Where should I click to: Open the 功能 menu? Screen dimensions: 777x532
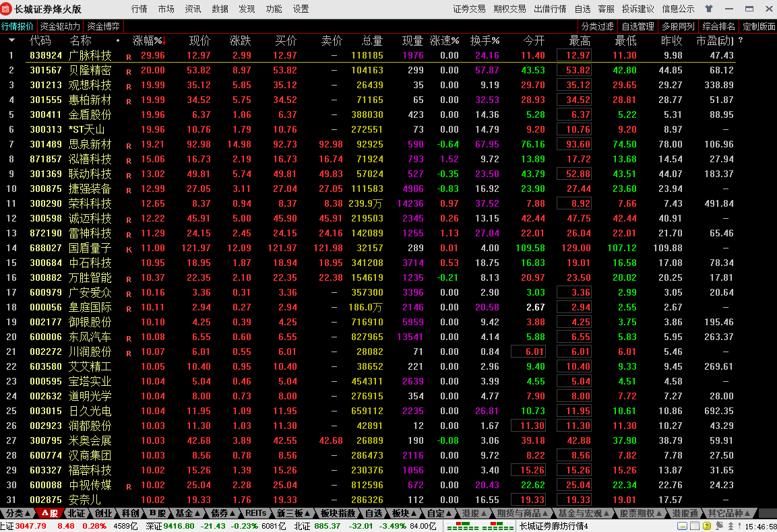(274, 9)
